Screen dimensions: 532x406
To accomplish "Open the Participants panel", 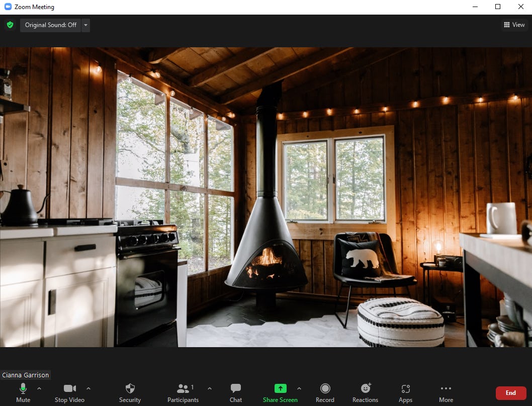I will click(183, 388).
